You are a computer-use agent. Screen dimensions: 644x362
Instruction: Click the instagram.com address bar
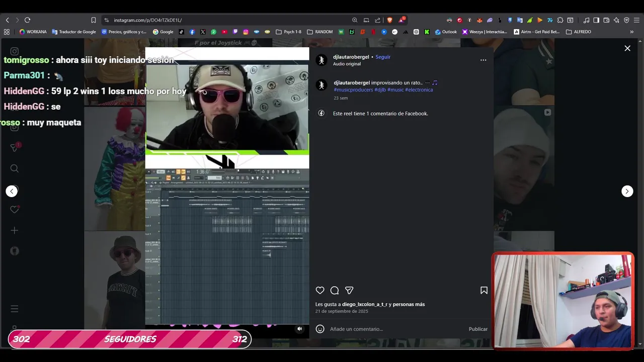click(x=226, y=20)
